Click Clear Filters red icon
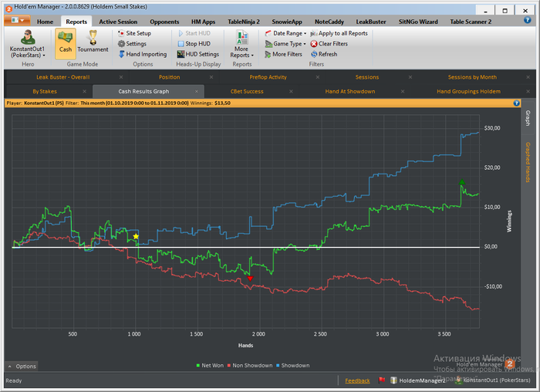540x392 pixels. pos(314,44)
